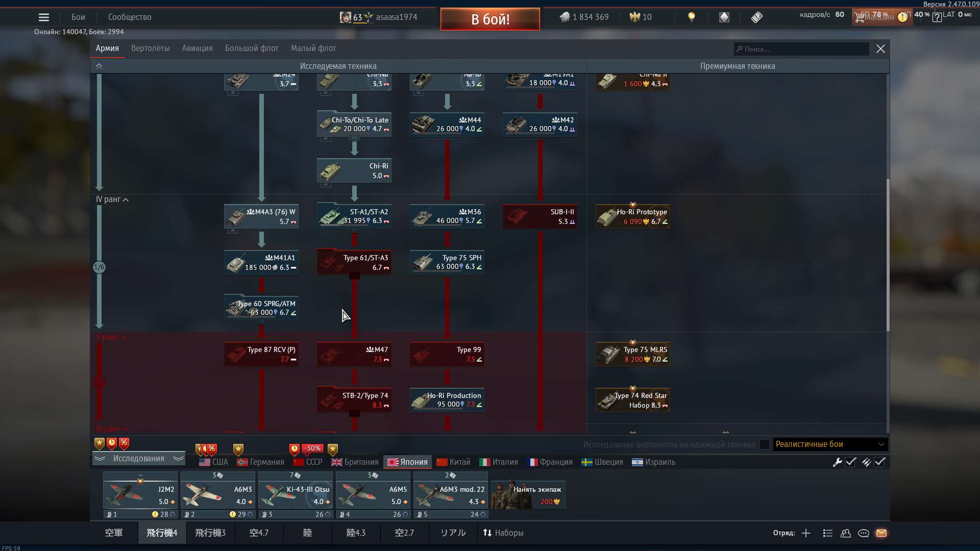980x551 pixels.
Task: Select the Ki-43-III Otsu crew slot
Action: click(x=296, y=495)
